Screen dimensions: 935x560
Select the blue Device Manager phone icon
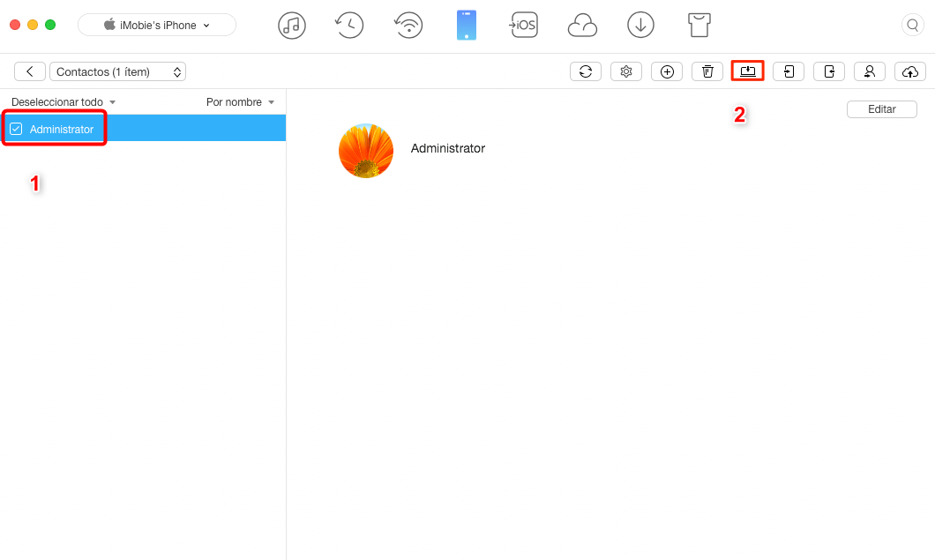[466, 25]
